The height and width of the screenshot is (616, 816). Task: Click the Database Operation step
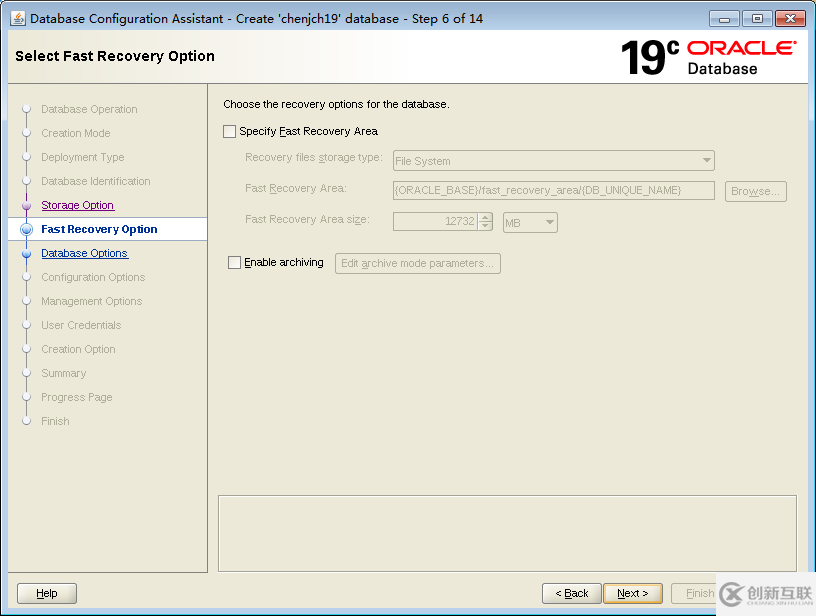(89, 109)
